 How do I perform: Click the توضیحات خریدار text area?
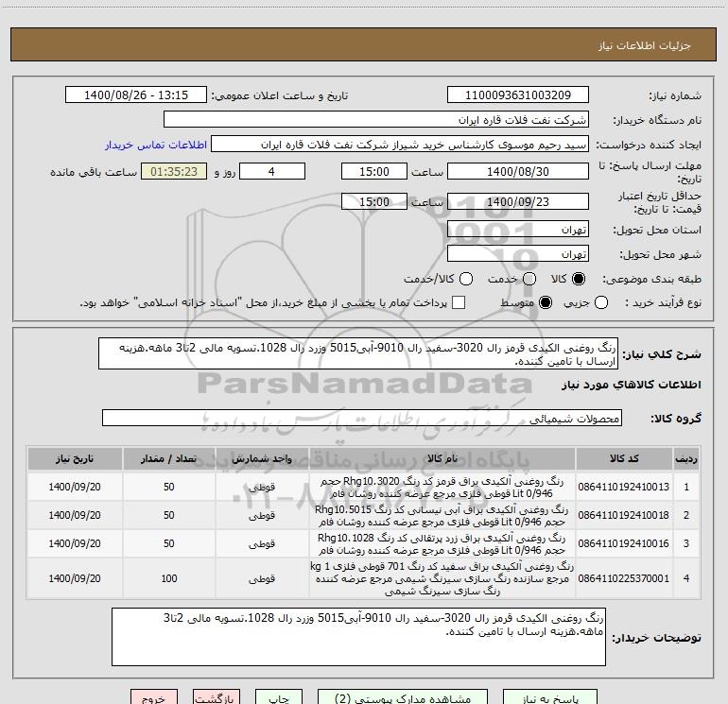coord(358,637)
